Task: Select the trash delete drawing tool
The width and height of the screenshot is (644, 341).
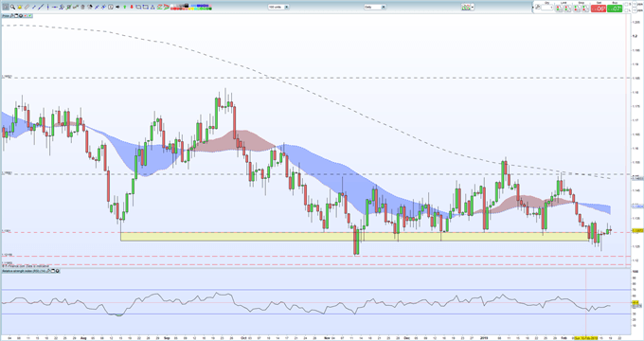Action: tap(82, 7)
